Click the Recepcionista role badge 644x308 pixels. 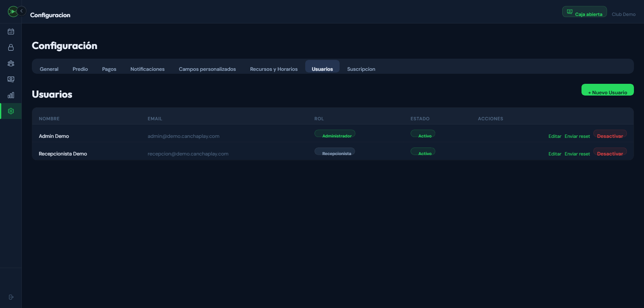[335, 151]
